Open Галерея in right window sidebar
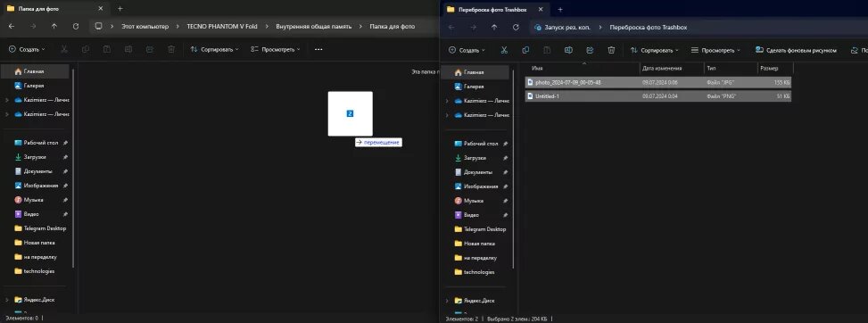 (475, 87)
